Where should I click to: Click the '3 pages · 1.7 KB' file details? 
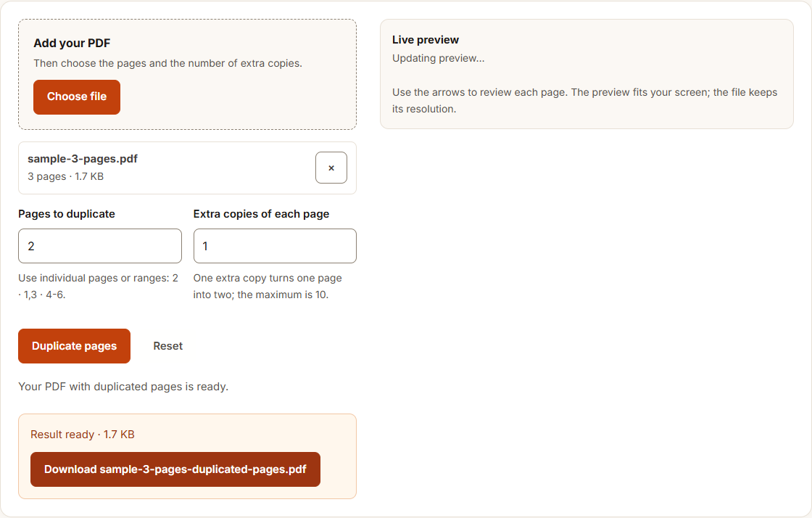(x=66, y=176)
